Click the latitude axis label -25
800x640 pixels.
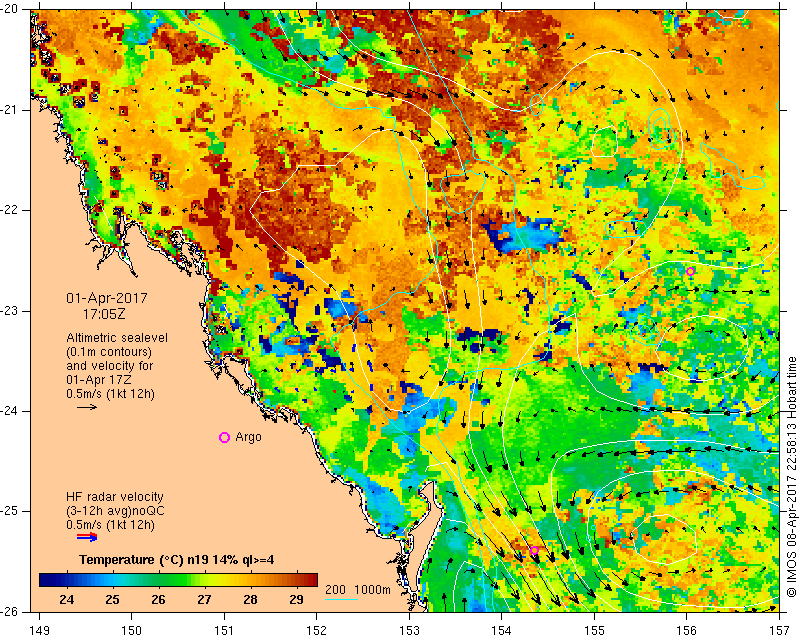point(10,511)
